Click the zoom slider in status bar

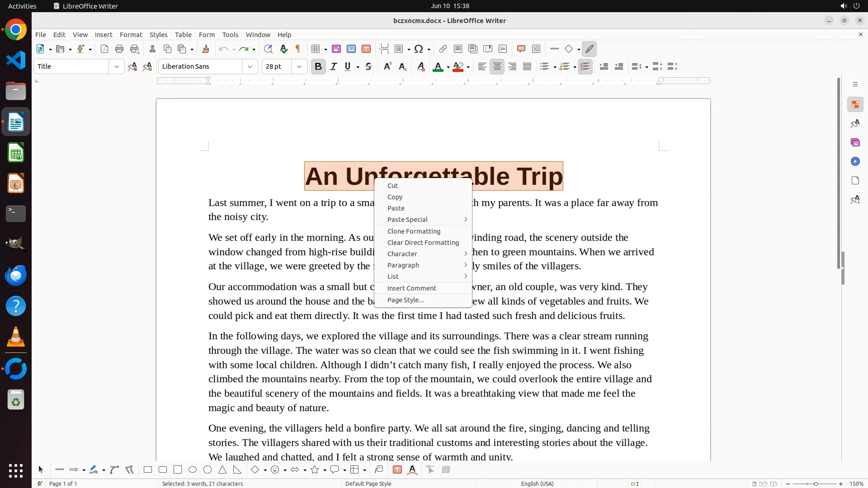pyautogui.click(x=816, y=484)
